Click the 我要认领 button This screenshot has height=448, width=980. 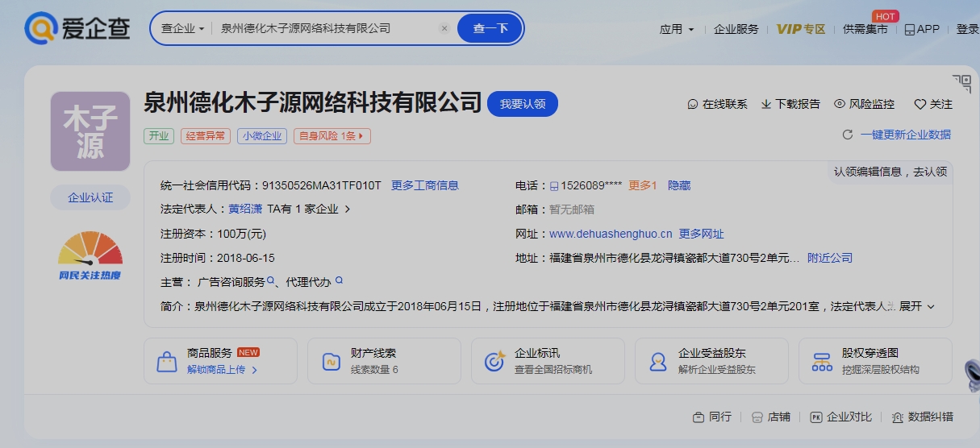point(523,104)
